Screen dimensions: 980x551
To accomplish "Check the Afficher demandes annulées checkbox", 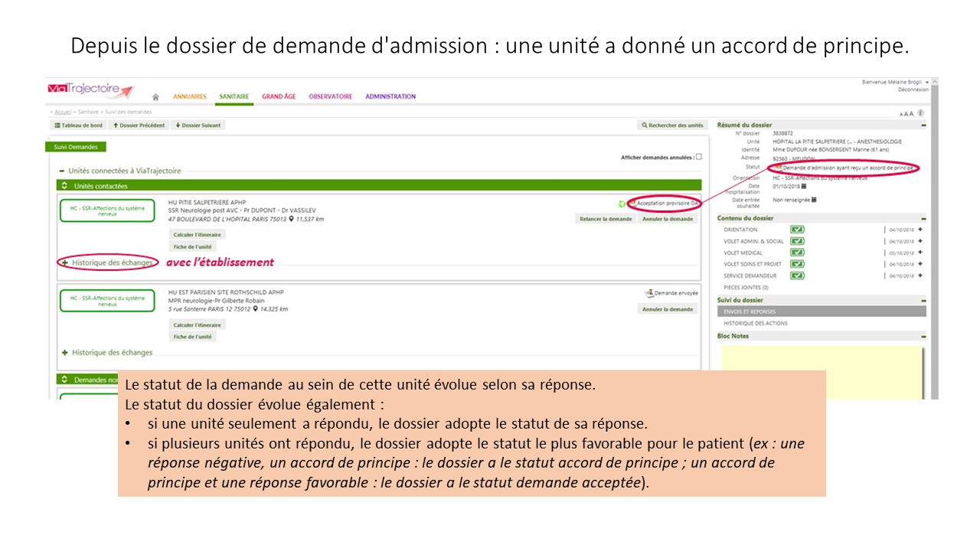I will pos(698,156).
